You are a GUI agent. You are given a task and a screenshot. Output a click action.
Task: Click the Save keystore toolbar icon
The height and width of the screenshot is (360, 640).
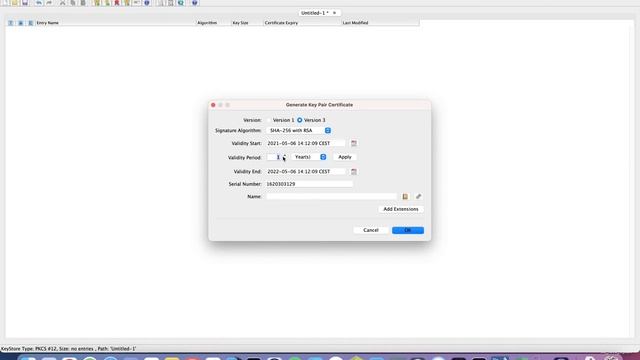tap(25, 2)
